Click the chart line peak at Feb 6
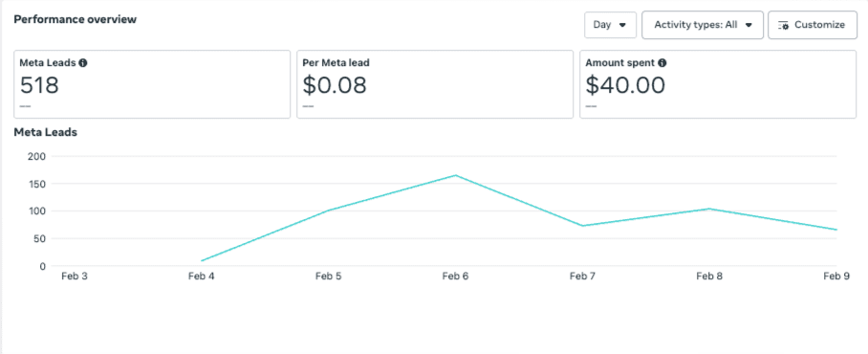Screen dimensions: 868x354 point(456,175)
